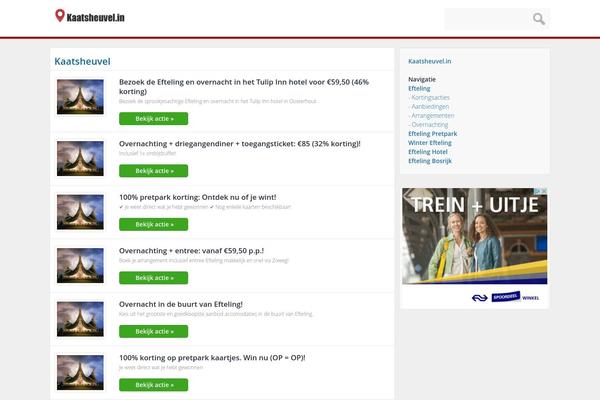
Task: Click the Kaatsheuvel page heading
Action: tap(82, 61)
